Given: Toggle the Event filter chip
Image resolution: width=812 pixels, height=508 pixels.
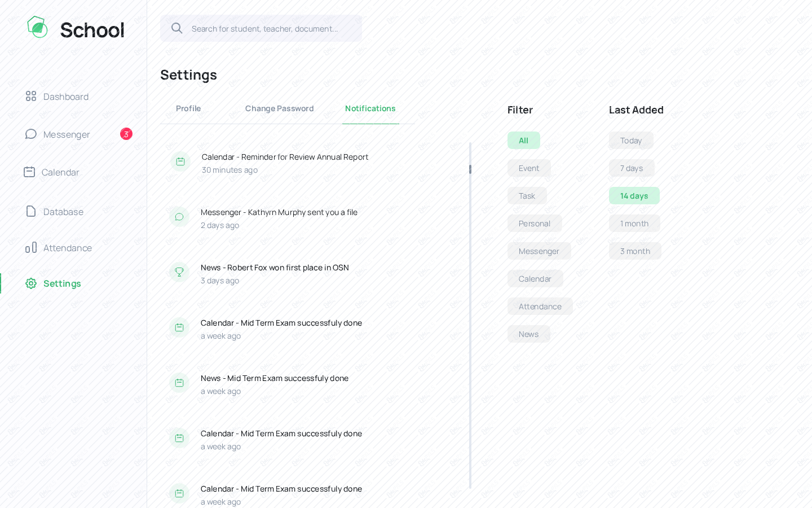Looking at the screenshot, I should (528, 168).
